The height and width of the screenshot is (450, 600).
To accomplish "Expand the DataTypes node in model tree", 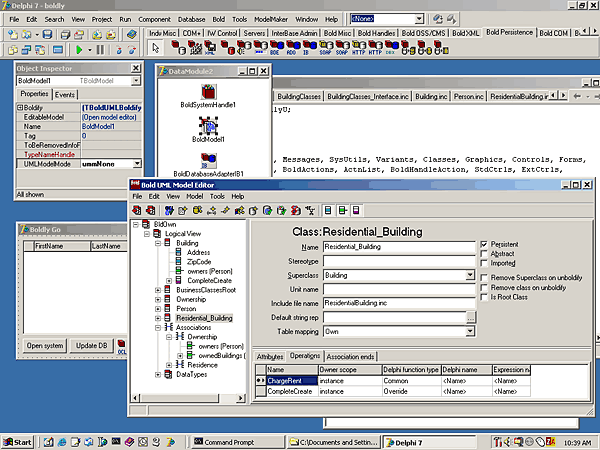I will click(x=158, y=375).
